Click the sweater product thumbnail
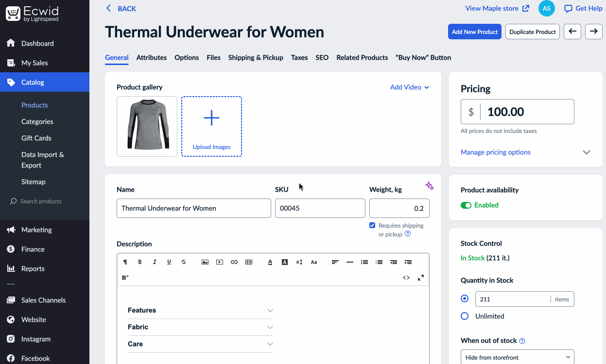This screenshot has width=606, height=364. coord(147,126)
